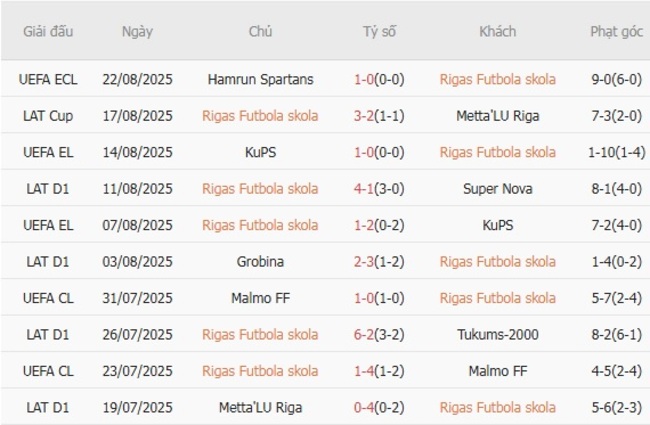
Task: Click the LAT Cup competition label
Action: (49, 115)
